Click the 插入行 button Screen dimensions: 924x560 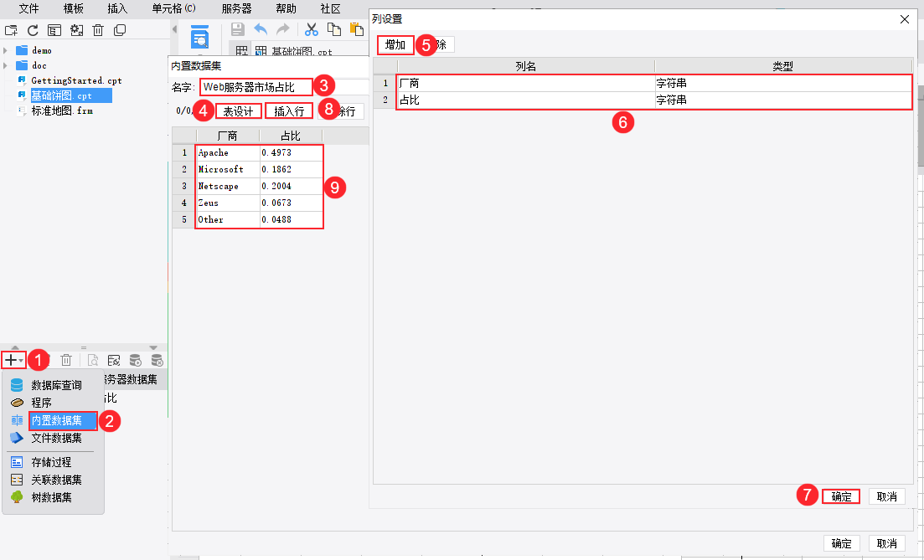pyautogui.click(x=289, y=111)
